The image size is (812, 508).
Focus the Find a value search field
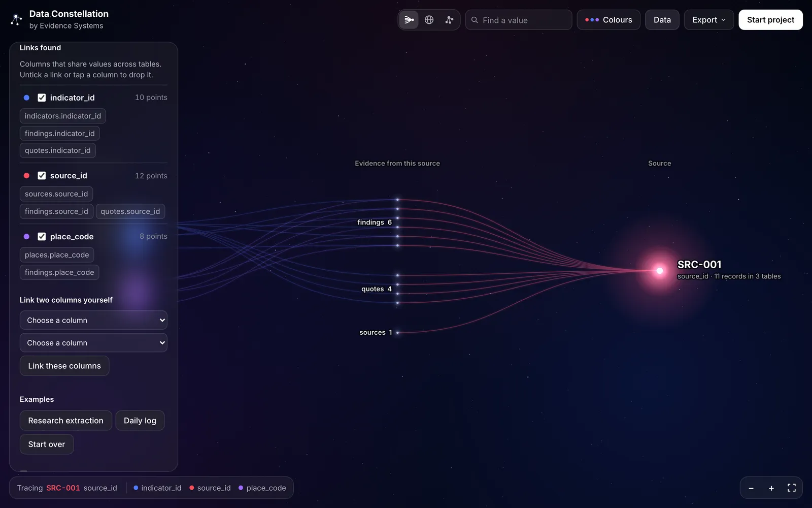click(x=519, y=20)
